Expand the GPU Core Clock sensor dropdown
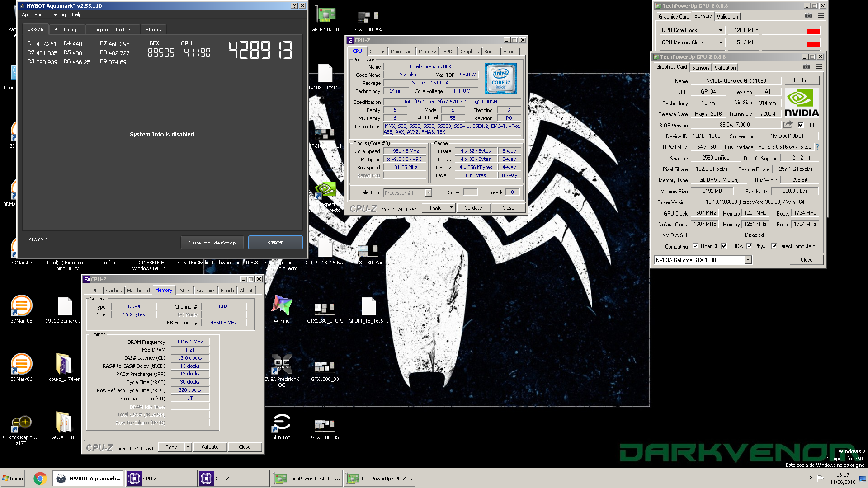Viewport: 868px width, 488px height. point(721,30)
